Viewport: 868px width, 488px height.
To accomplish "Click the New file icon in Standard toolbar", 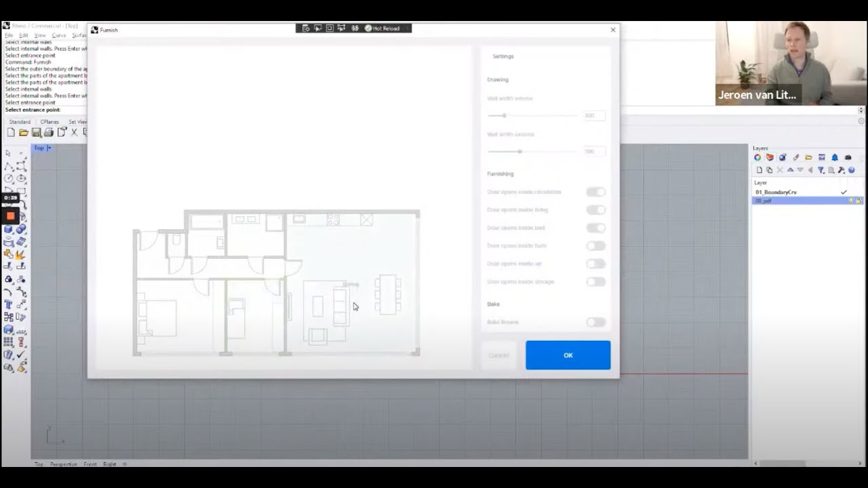I will (11, 133).
